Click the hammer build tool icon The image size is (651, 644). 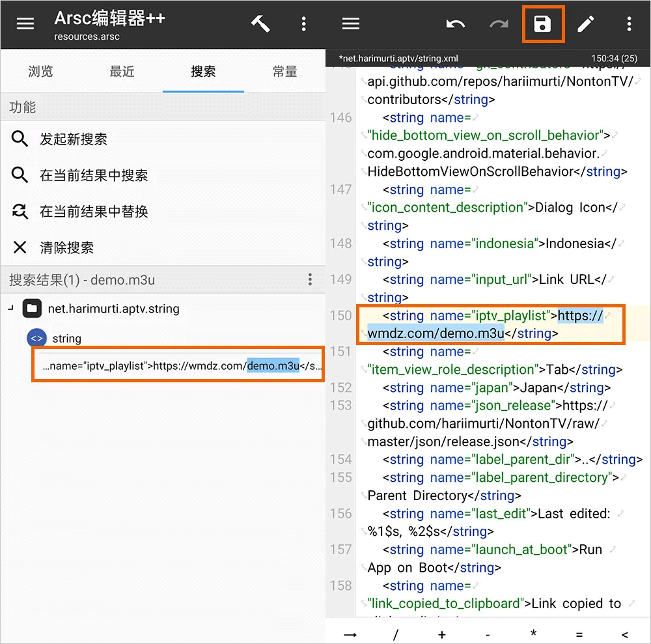tap(260, 24)
